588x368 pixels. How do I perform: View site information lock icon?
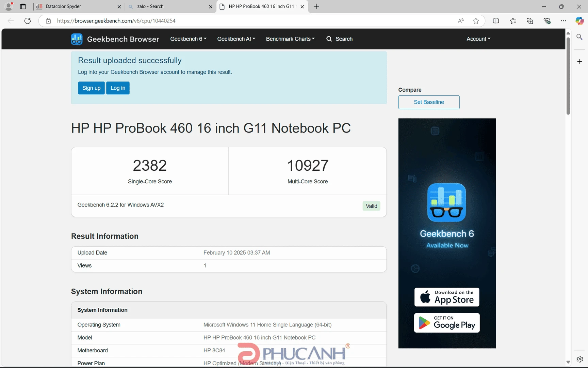click(48, 21)
